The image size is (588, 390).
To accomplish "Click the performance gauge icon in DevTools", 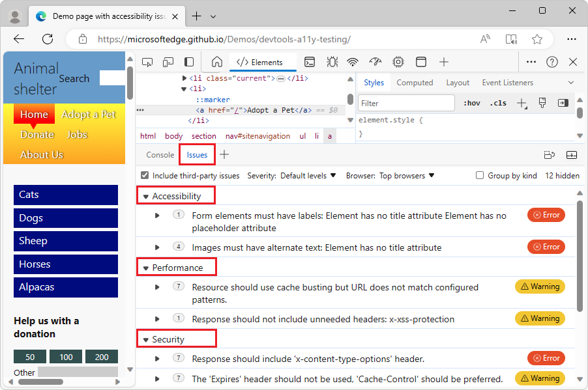I will [375, 62].
